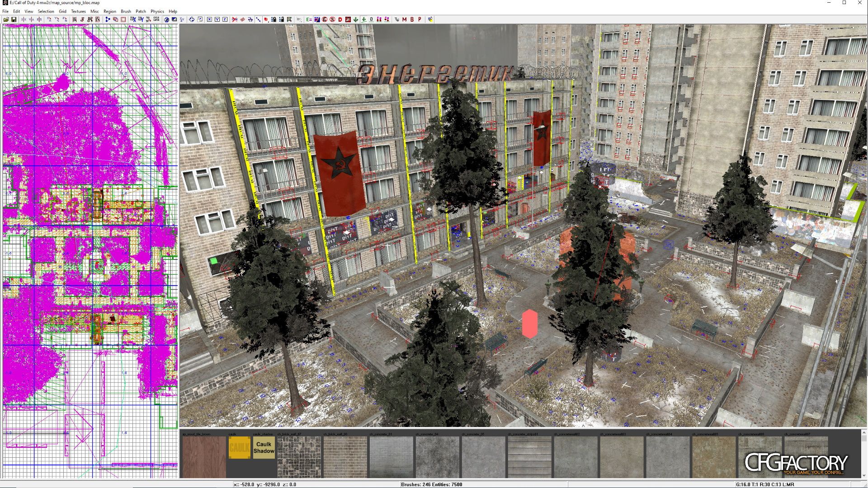Screen dimensions: 868x488
Task: Select the ch_concretewall02 texture thumbnail
Action: (x=576, y=457)
